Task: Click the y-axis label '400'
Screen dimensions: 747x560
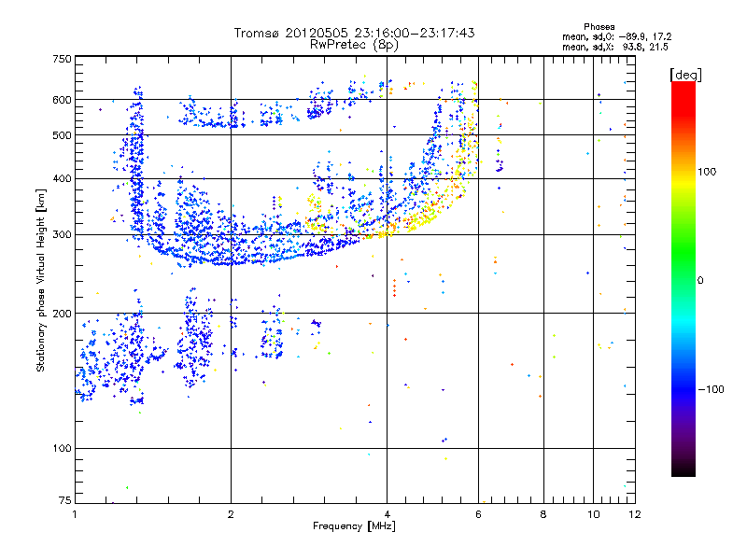Action: (x=62, y=179)
